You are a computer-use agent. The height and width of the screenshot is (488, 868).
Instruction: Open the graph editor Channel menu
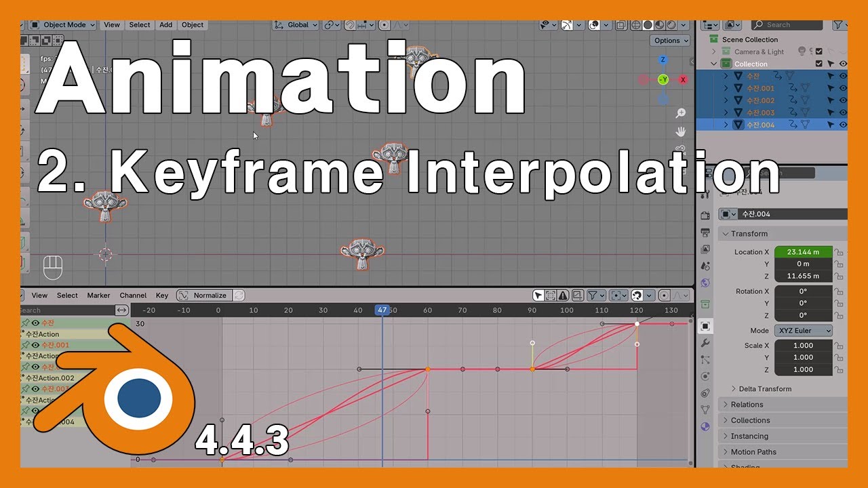pos(133,296)
